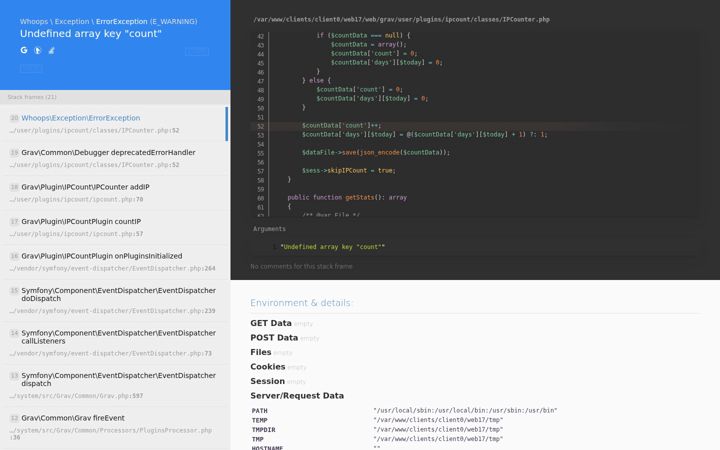Select frame 14 EventDispatcher callListeners

pyautogui.click(x=113, y=343)
